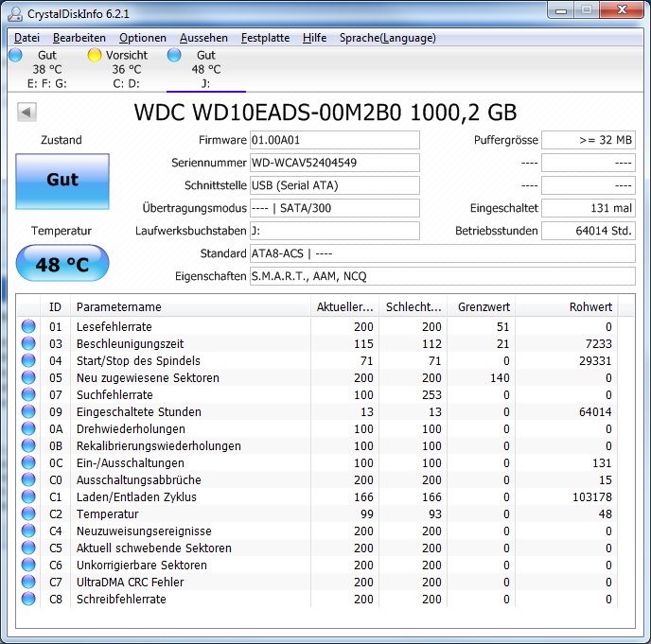This screenshot has width=651, height=644.
Task: Minimize the CrystalDiskInfo window
Action: tap(561, 10)
